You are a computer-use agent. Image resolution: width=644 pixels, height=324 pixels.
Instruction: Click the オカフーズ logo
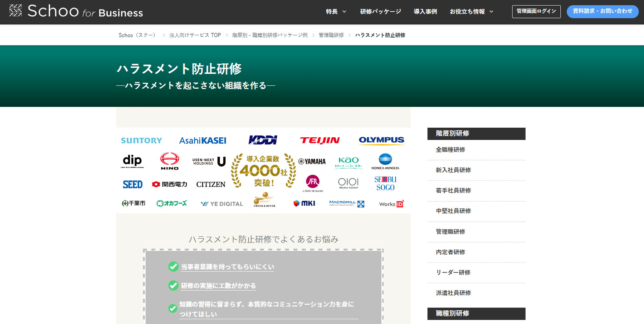pos(172,203)
